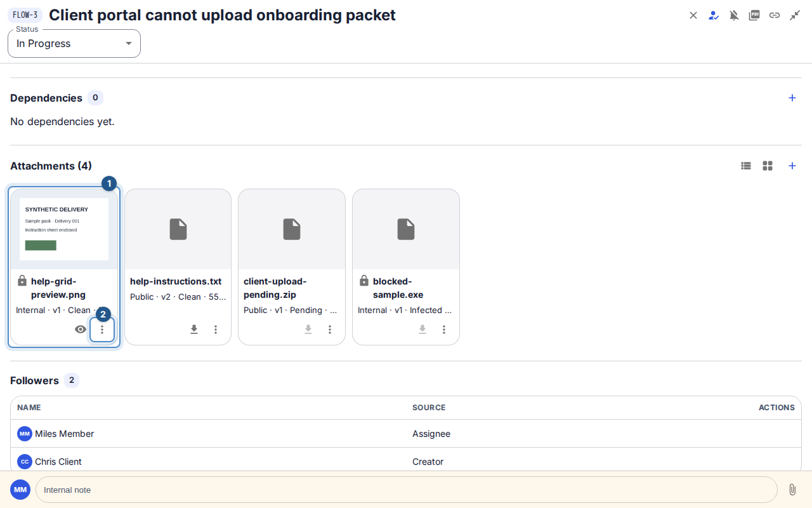Viewport: 812px width, 508px height.
Task: Click the Followers section heading
Action: point(34,380)
